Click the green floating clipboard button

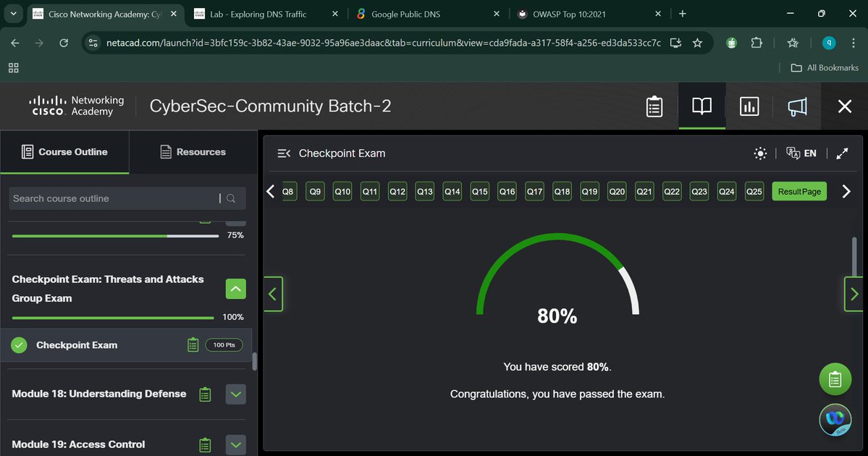pyautogui.click(x=835, y=379)
